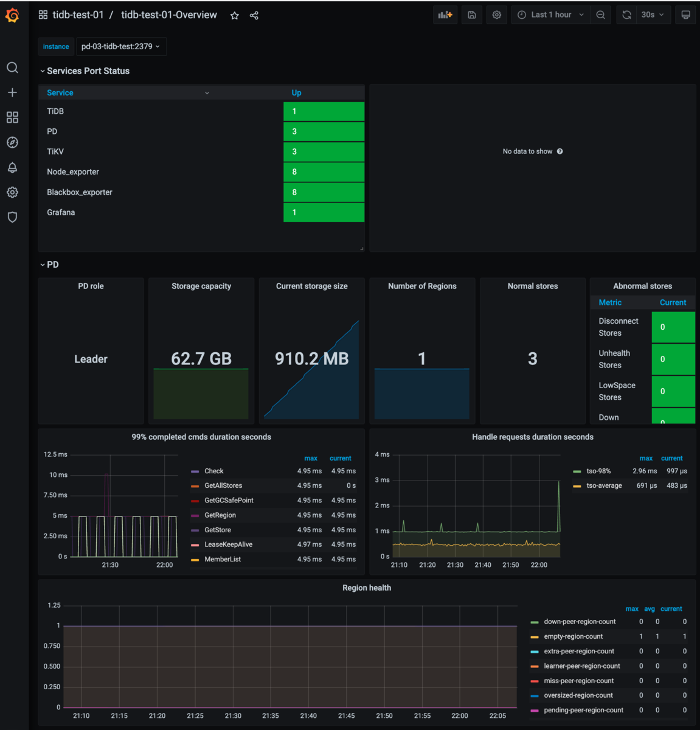Toggle the empty-region-count legend series
This screenshot has height=730, width=700.
(x=574, y=636)
